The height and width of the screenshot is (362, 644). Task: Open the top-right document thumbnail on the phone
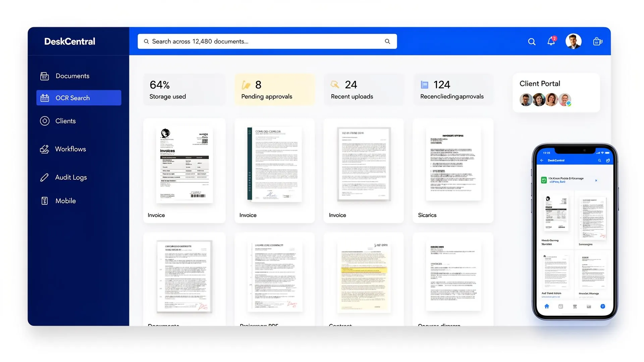tap(594, 218)
